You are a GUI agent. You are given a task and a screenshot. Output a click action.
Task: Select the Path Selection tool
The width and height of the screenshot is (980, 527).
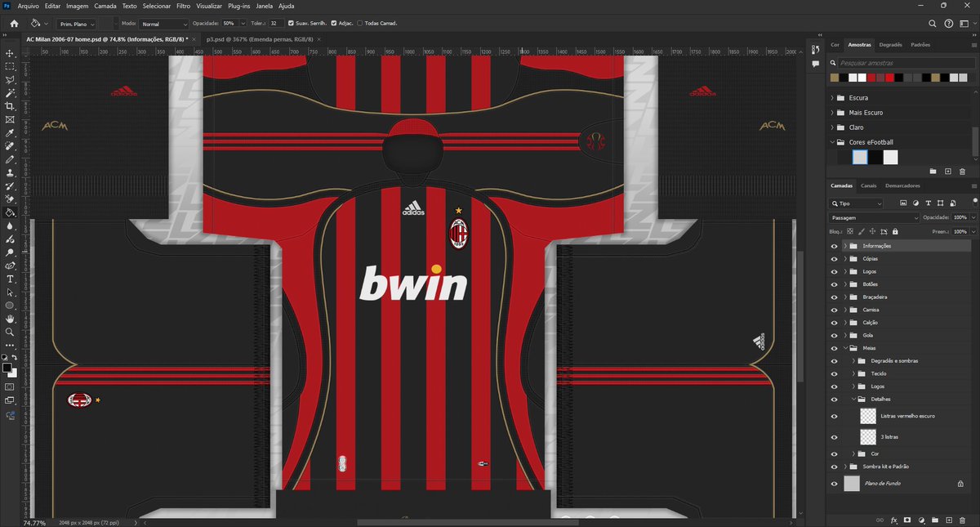[x=10, y=292]
